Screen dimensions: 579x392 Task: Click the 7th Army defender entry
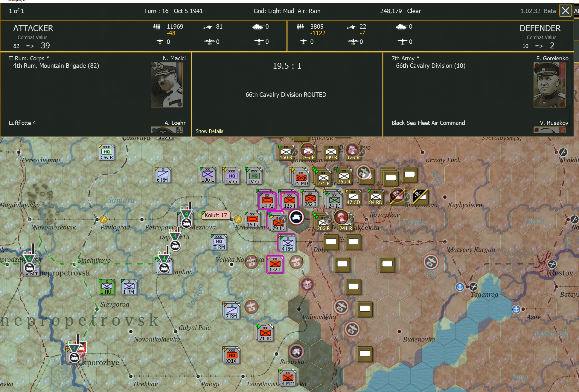pyautogui.click(x=405, y=58)
